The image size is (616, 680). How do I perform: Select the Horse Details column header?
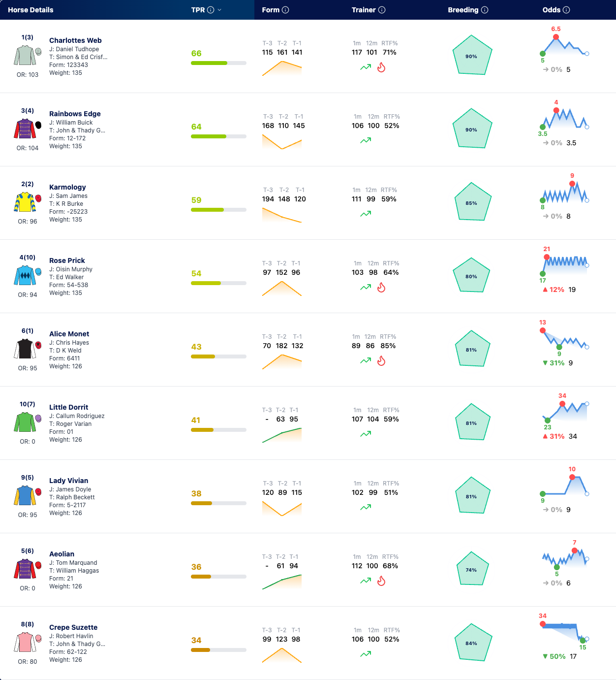(31, 10)
